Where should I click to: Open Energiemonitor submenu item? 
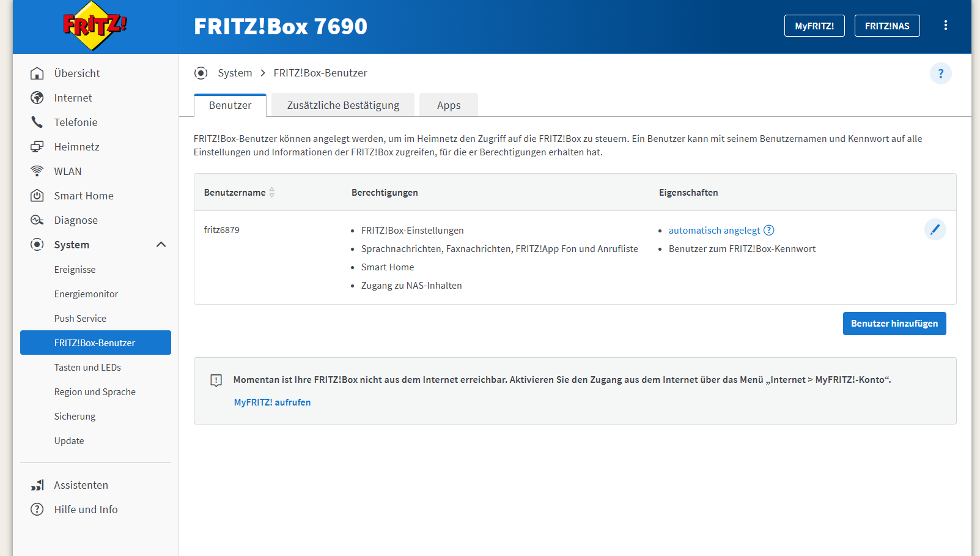[86, 294]
